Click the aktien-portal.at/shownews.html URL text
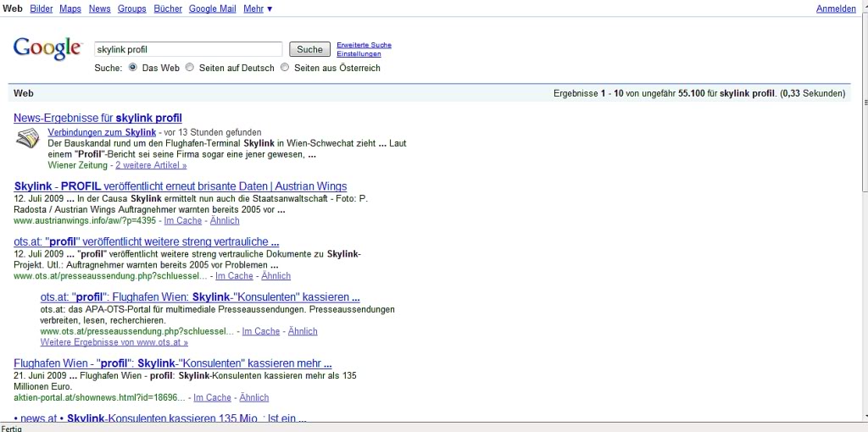868x432 pixels. click(100, 397)
